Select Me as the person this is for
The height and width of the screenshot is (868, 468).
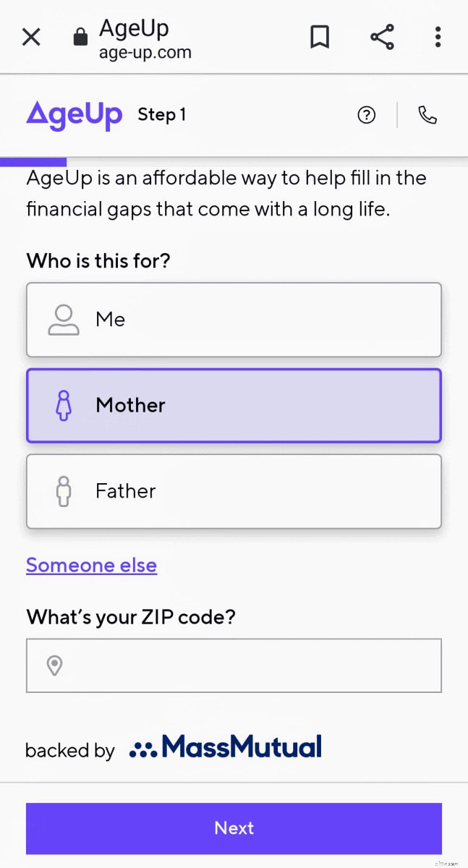pos(234,320)
